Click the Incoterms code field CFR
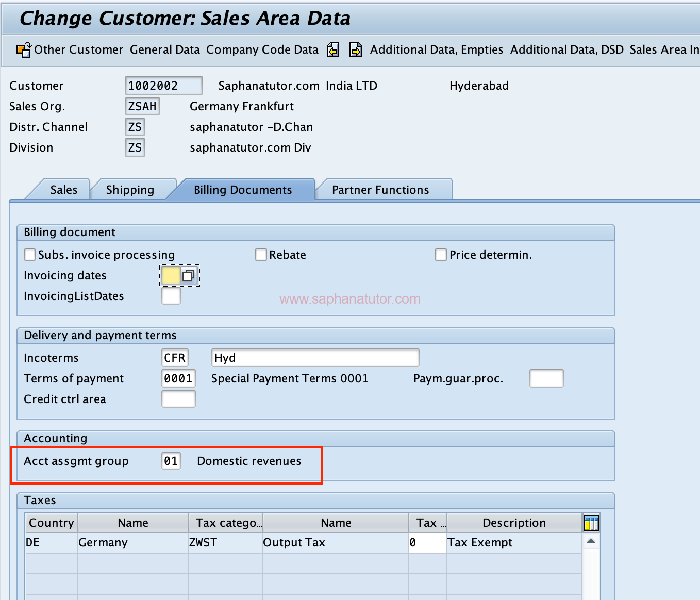This screenshot has width=700, height=600. pos(175,358)
